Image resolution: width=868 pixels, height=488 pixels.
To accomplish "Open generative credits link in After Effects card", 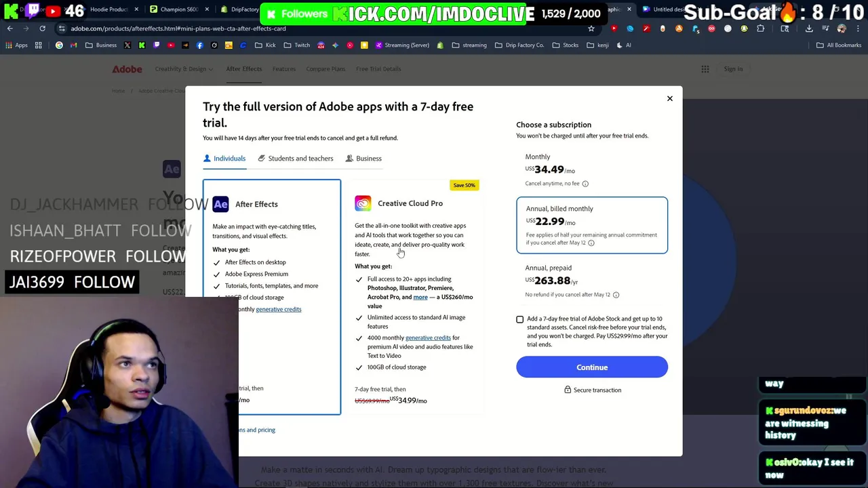I will tap(279, 309).
